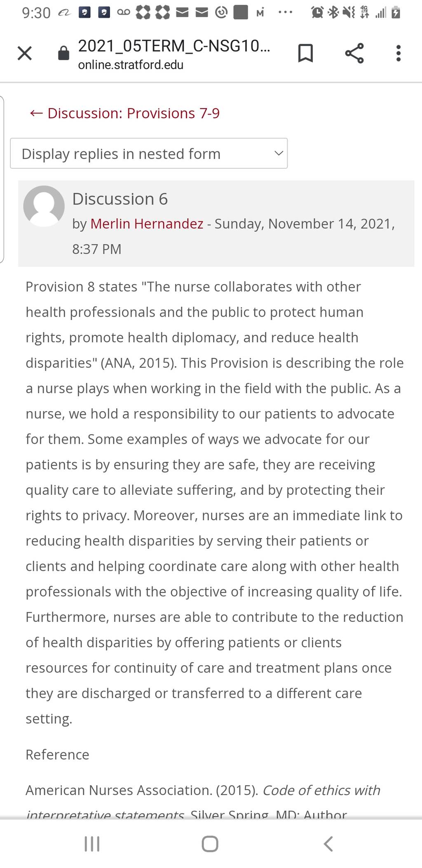Tap the alarm clock status icon
The width and height of the screenshot is (422, 868).
317,13
